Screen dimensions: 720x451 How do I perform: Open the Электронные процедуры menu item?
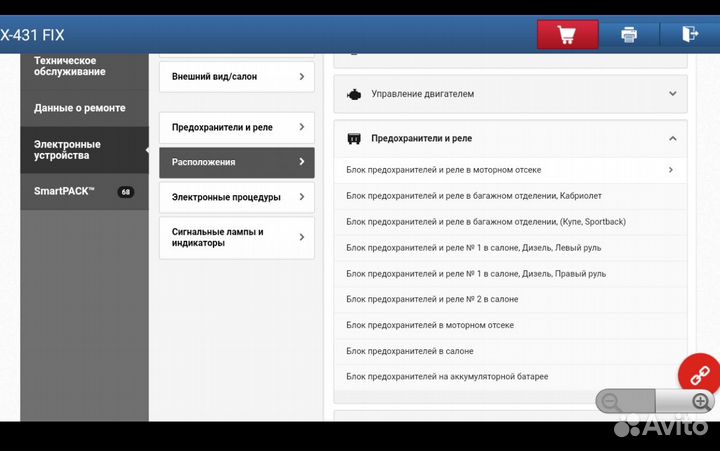click(236, 197)
